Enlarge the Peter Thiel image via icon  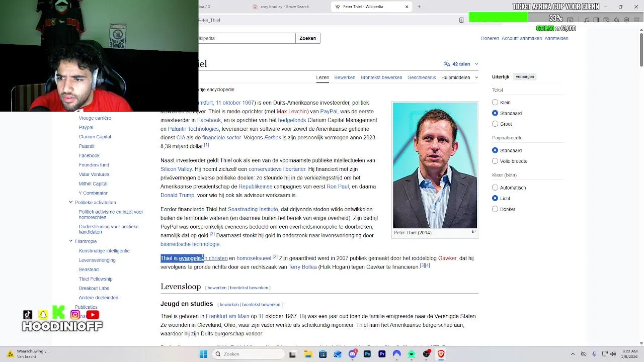(473, 232)
